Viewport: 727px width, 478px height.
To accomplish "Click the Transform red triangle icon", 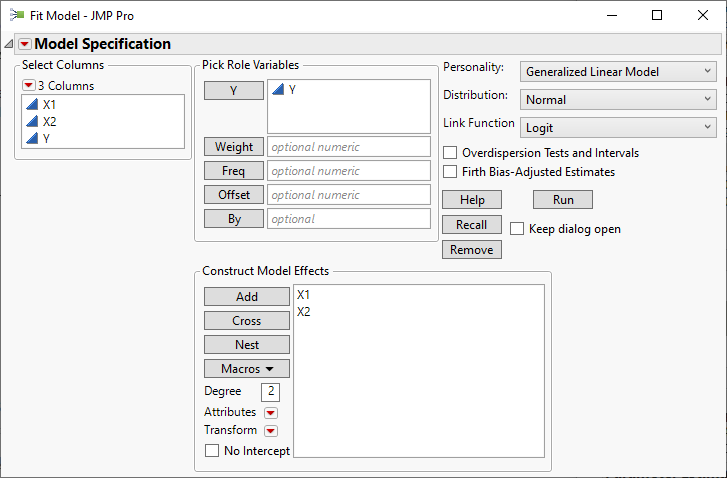I will pyautogui.click(x=270, y=431).
